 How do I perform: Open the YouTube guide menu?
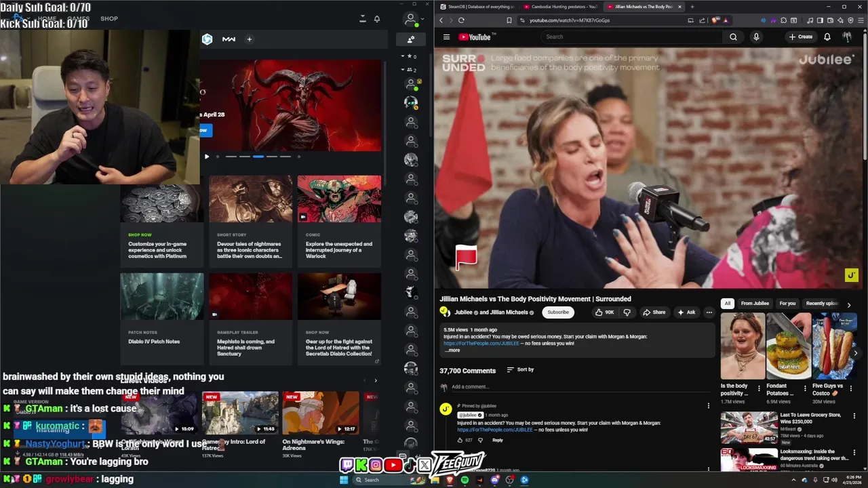[446, 37]
